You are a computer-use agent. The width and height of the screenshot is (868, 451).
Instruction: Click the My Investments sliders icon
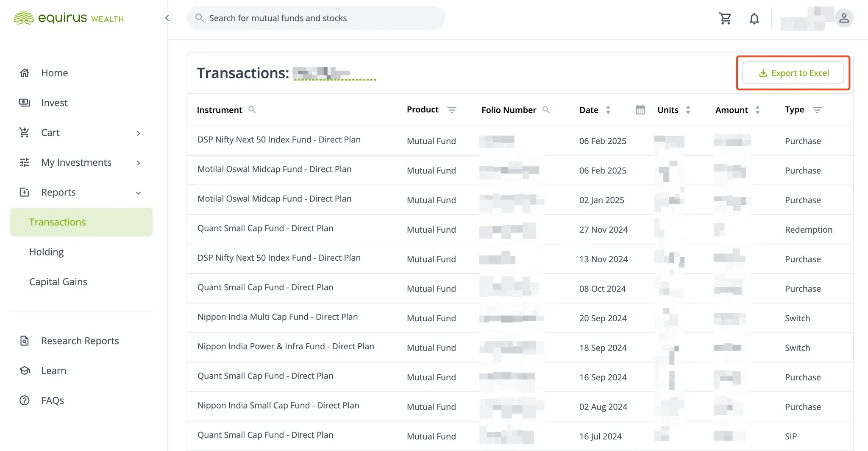click(25, 162)
